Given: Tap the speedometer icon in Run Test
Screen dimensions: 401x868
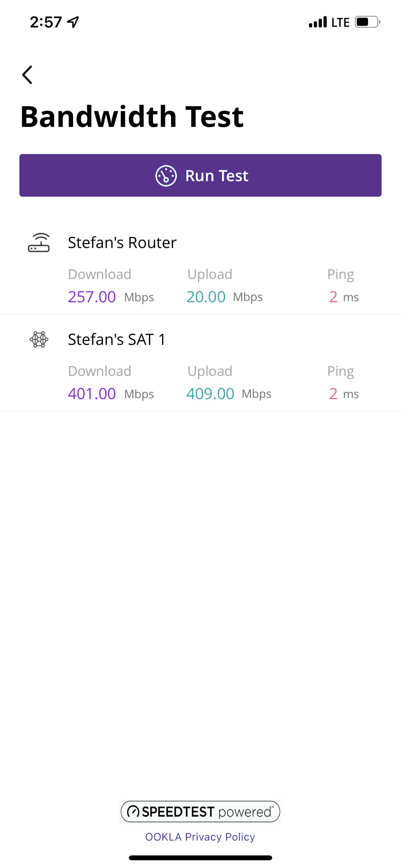Looking at the screenshot, I should [166, 176].
